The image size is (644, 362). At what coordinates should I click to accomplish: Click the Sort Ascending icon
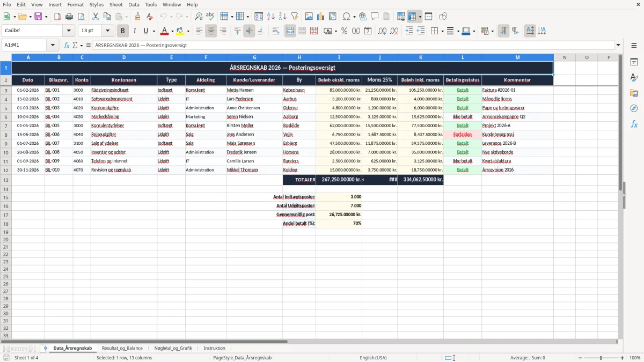271,17
